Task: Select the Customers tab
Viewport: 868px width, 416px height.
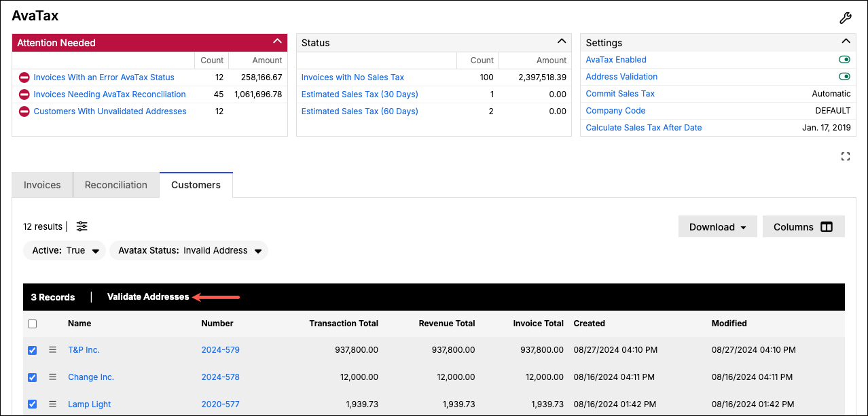Action: (196, 185)
